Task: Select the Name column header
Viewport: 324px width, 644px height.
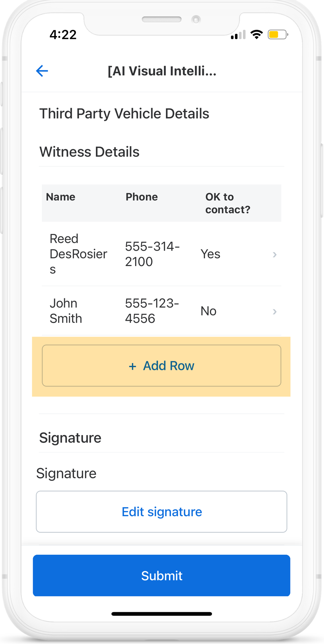Action: click(x=60, y=197)
